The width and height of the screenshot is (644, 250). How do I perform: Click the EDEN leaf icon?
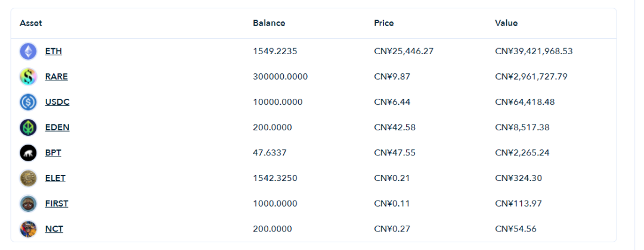click(x=29, y=128)
